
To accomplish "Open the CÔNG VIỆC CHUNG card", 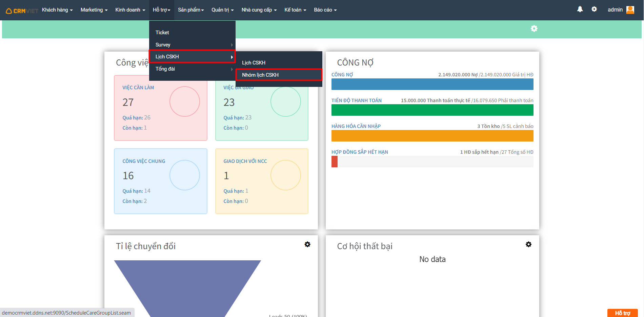I will 161,181.
